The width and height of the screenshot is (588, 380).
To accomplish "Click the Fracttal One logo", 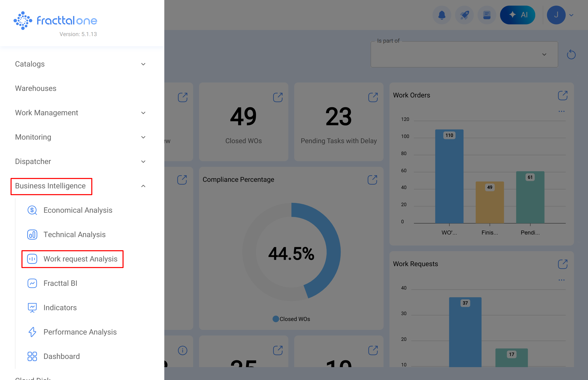I will pos(55,20).
